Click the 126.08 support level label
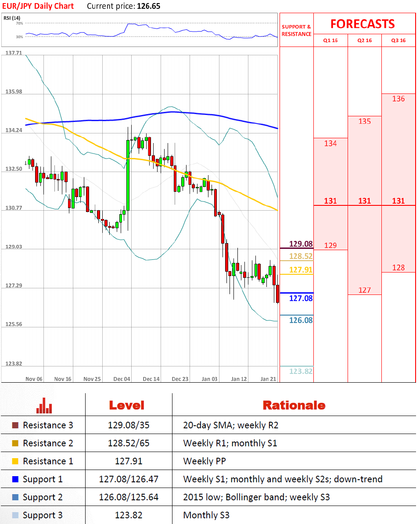This screenshot has width=420, height=524. tap(301, 320)
